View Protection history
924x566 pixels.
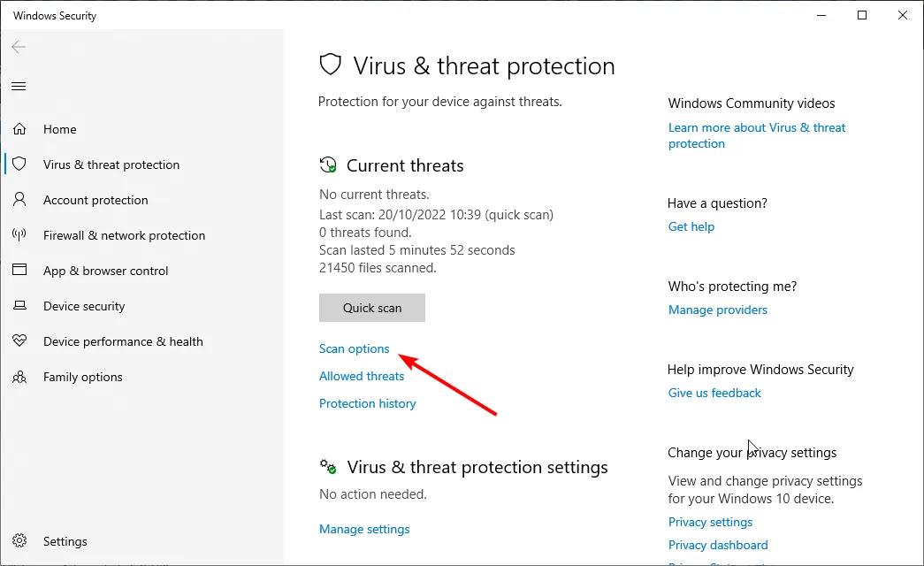tap(367, 403)
